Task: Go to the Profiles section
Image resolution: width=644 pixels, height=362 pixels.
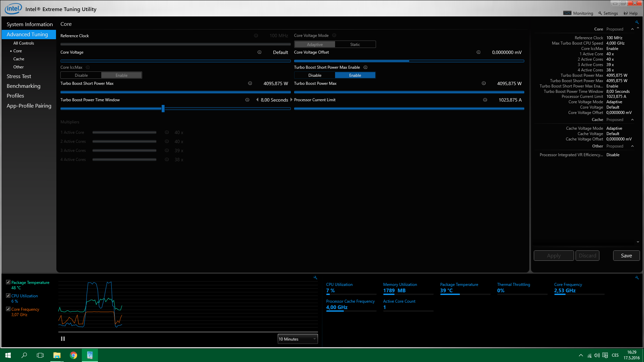Action: [15, 96]
